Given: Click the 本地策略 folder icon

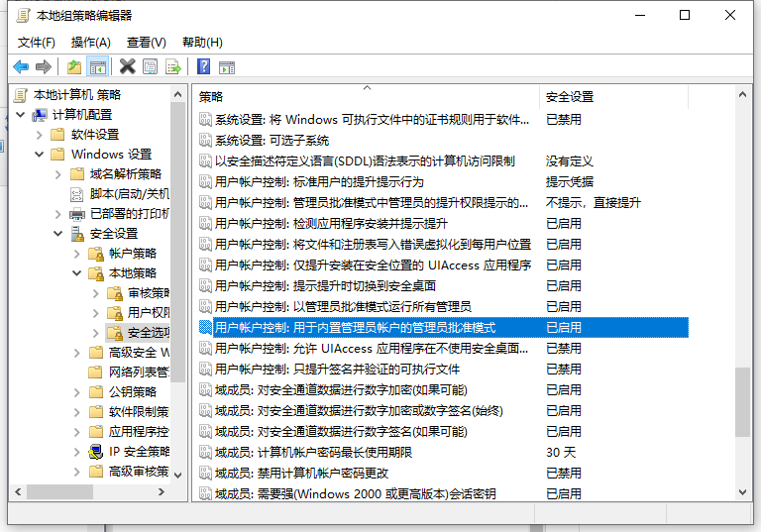Looking at the screenshot, I should [96, 273].
